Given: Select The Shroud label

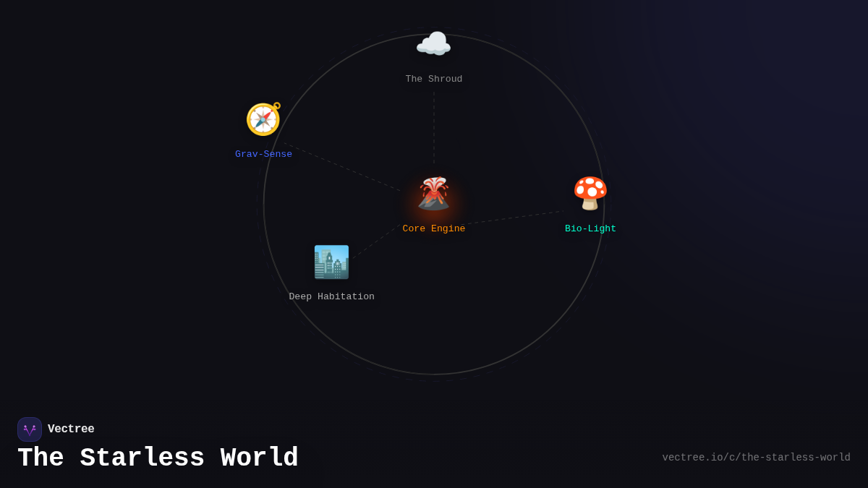Looking at the screenshot, I should 433,79.
